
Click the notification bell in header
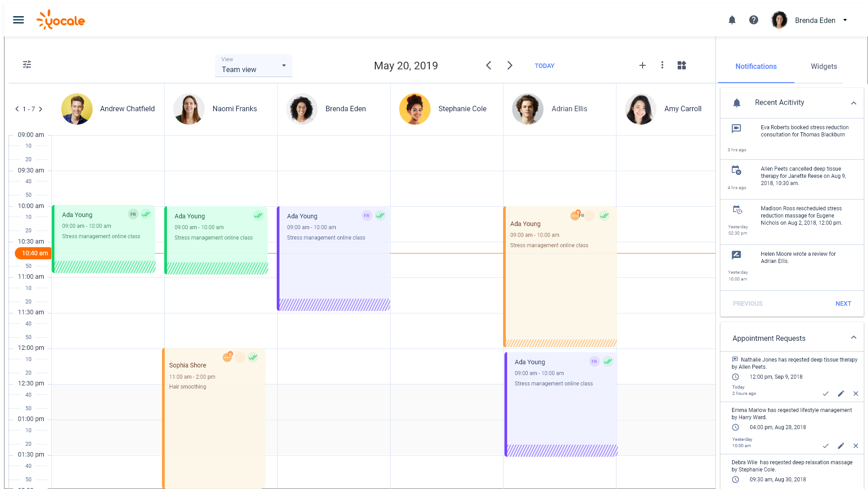click(732, 20)
